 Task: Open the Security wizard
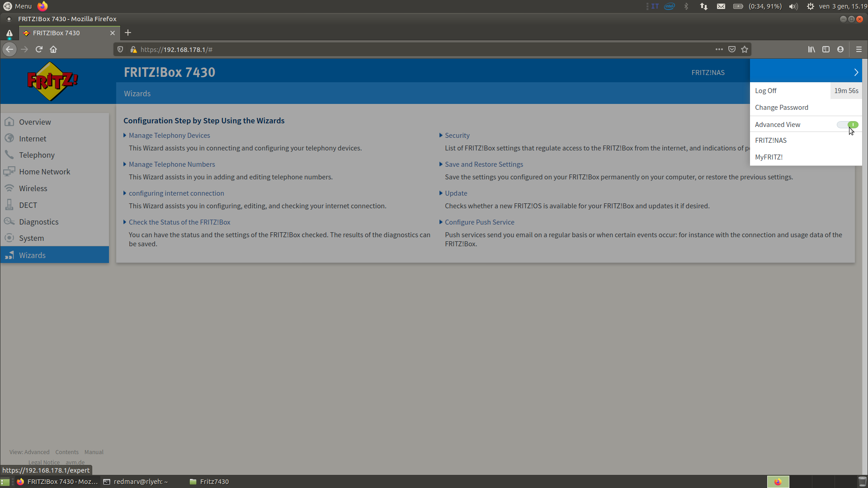pos(457,136)
